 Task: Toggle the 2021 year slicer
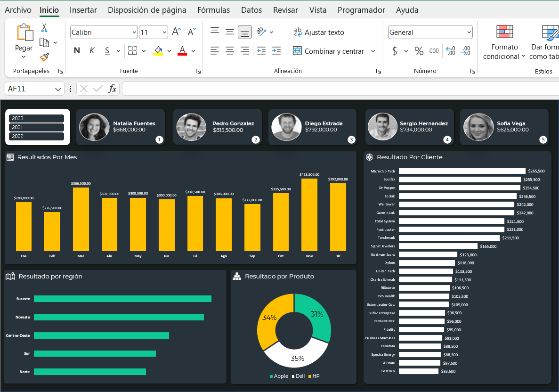click(x=36, y=127)
